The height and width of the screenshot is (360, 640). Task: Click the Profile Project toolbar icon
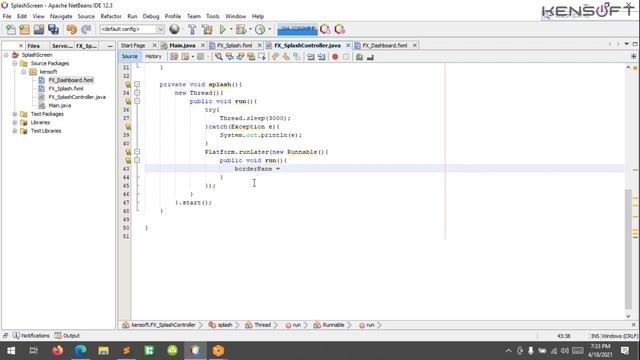pos(260,29)
